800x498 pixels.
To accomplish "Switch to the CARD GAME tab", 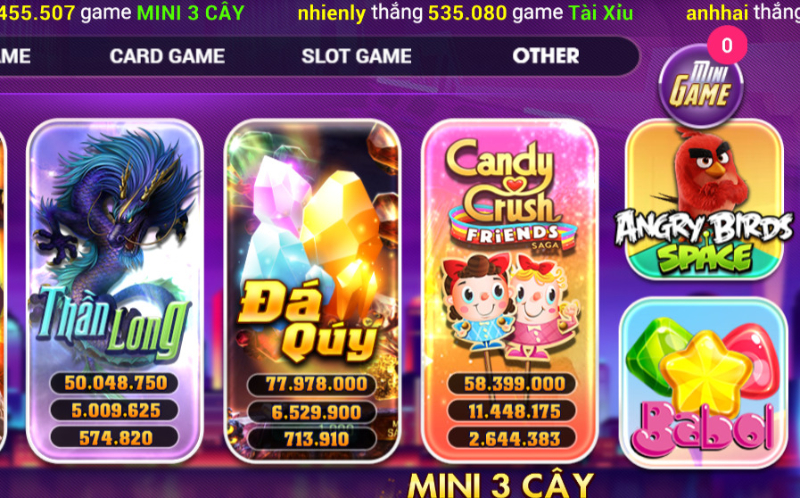I will point(167,56).
